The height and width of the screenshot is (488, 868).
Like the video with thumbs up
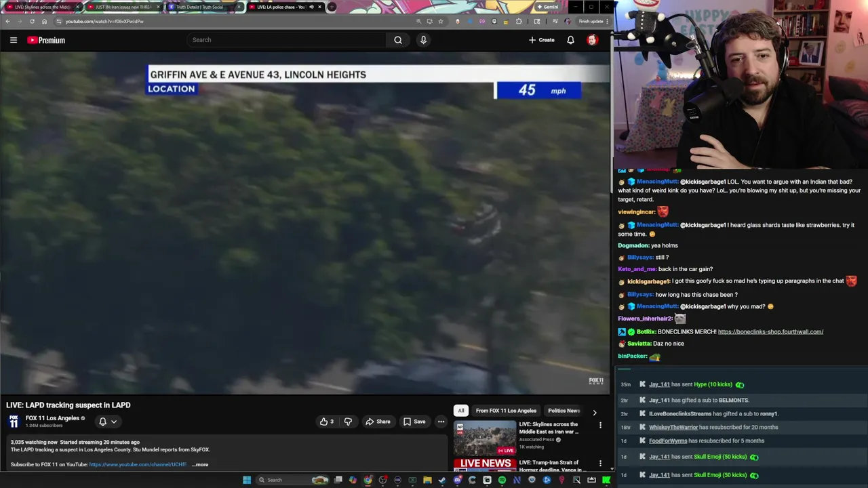(327, 422)
